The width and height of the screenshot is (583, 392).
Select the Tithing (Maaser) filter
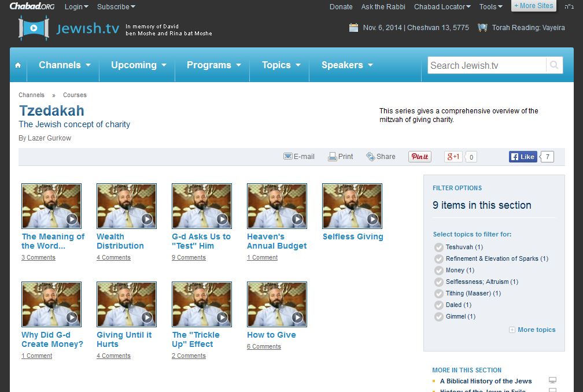click(x=439, y=294)
